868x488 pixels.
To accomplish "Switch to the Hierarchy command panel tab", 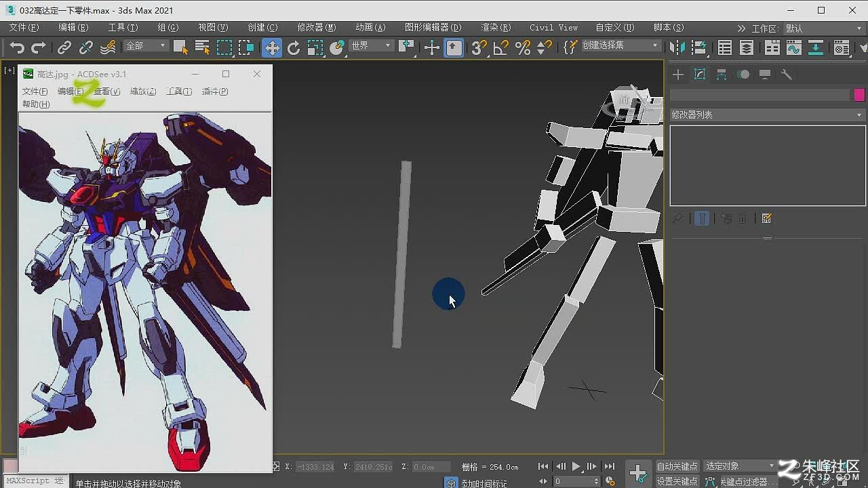I will 722,75.
